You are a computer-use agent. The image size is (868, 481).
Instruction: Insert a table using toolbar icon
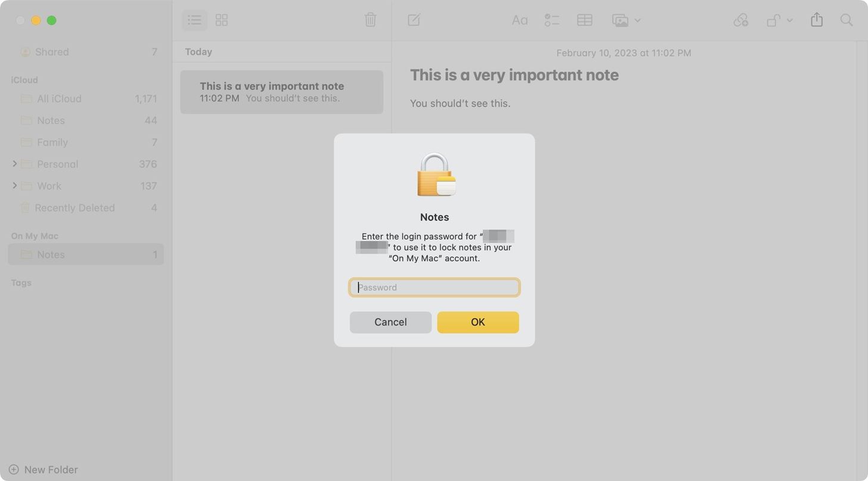point(584,20)
